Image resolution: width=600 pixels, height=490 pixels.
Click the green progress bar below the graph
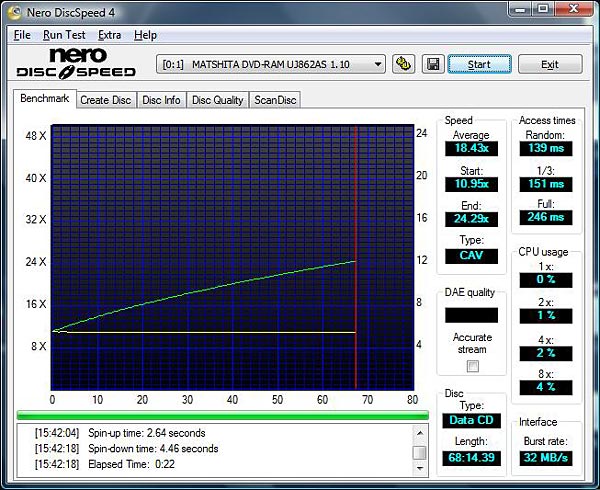point(222,415)
